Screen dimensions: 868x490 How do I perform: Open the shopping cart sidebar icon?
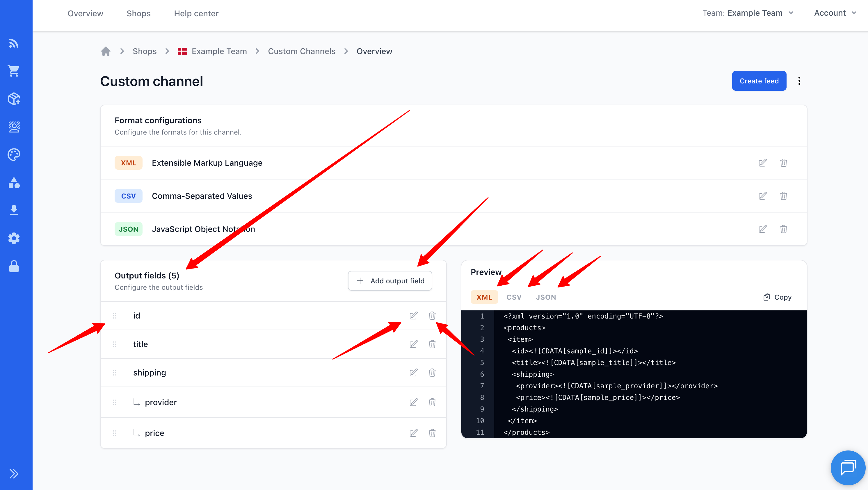click(x=14, y=71)
